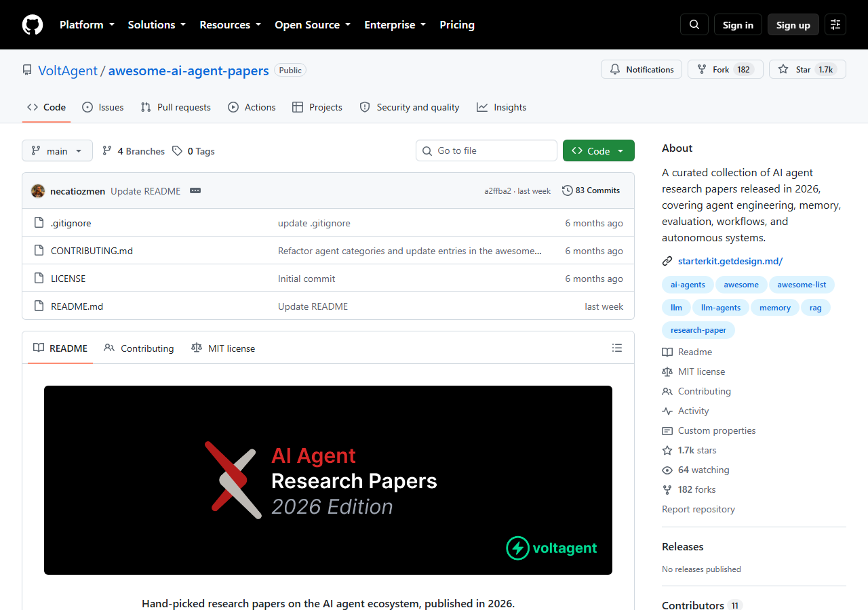Open the green Code dropdown button
Screen dimensions: 868x610
(x=599, y=150)
